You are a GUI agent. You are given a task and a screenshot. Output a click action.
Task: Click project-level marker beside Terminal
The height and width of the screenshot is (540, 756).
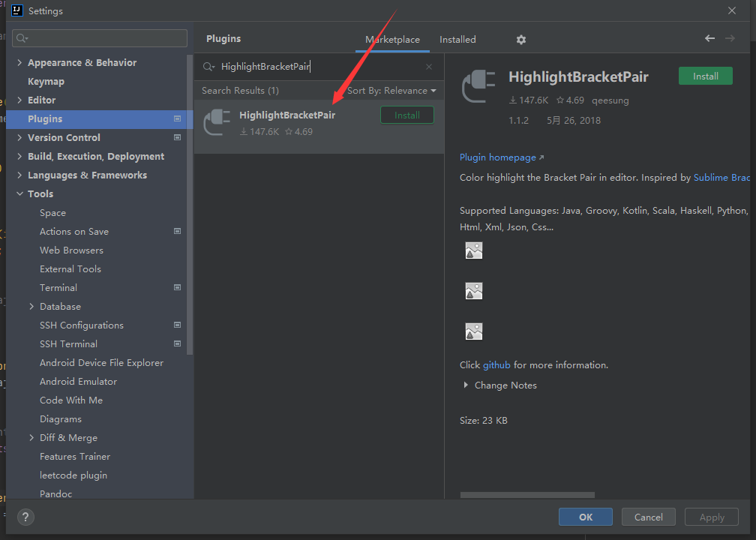pos(178,287)
